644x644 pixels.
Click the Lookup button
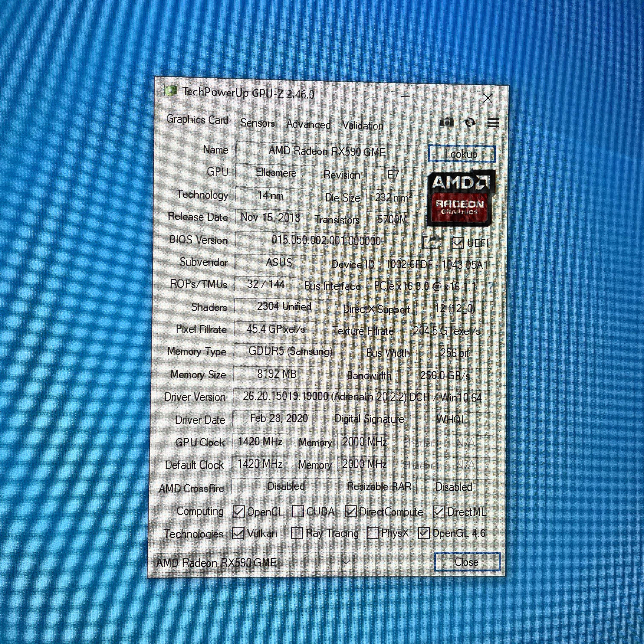coord(462,154)
